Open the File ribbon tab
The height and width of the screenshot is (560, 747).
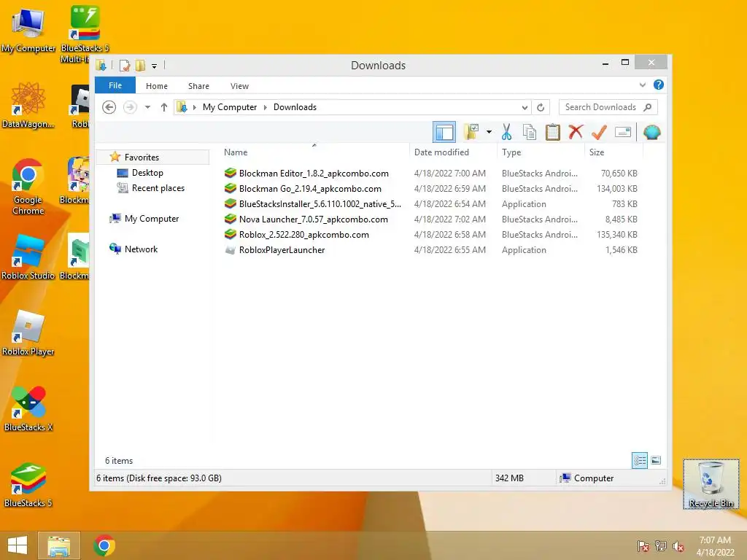coord(115,85)
